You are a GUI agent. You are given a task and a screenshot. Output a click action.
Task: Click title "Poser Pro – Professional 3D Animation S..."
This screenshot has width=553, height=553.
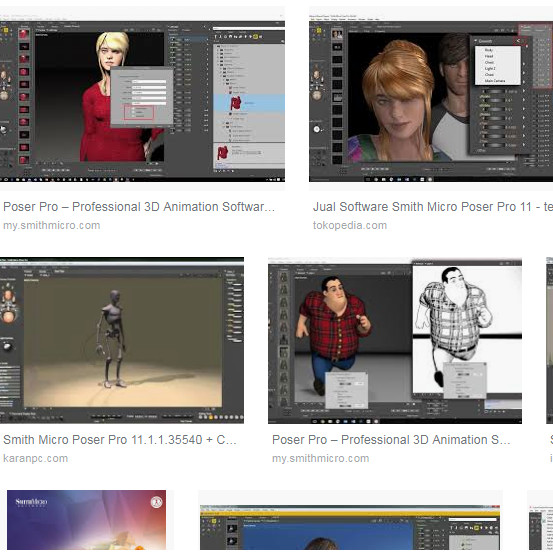pyautogui.click(x=391, y=440)
